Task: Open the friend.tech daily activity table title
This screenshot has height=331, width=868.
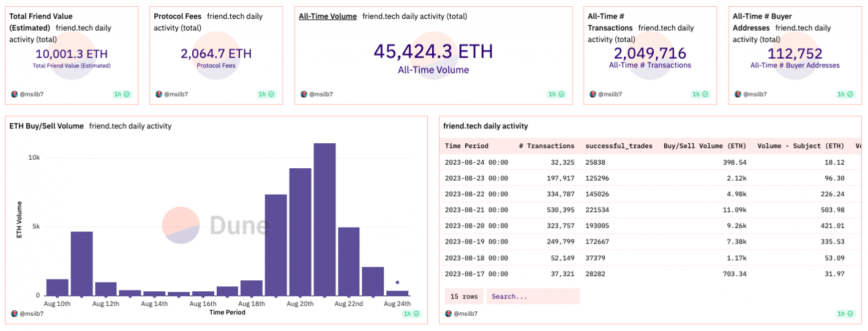Action: [485, 126]
